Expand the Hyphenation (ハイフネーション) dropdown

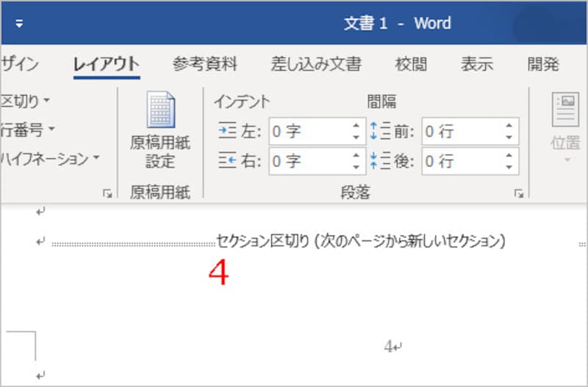(x=96, y=159)
